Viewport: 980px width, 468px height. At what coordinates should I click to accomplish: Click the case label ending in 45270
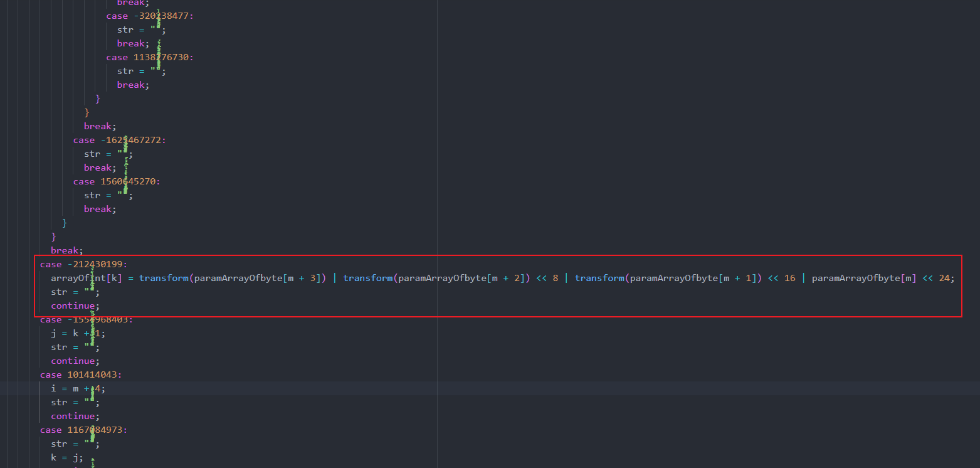117,181
